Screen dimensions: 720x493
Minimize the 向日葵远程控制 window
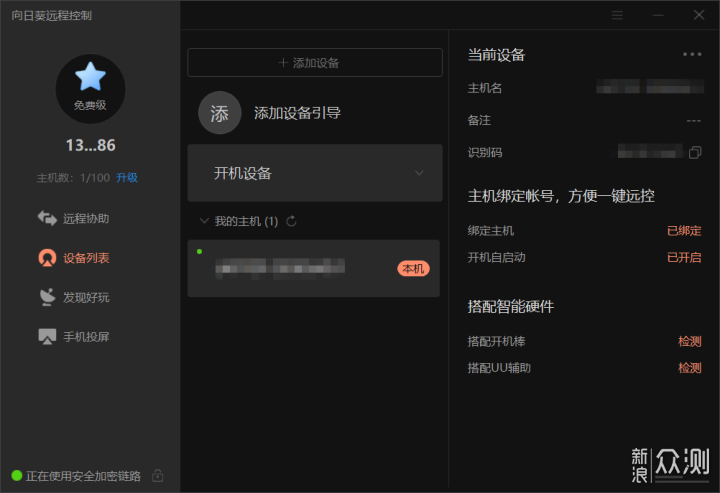658,15
